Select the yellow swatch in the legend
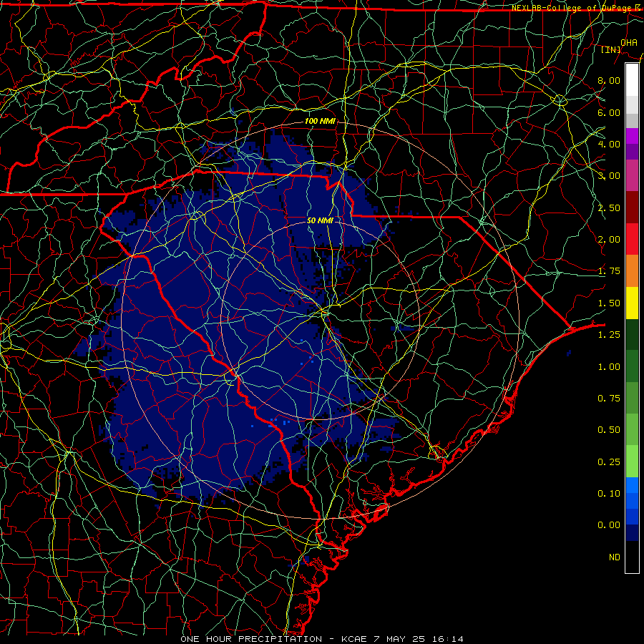Viewport: 644px width, 644px height. pos(632,303)
